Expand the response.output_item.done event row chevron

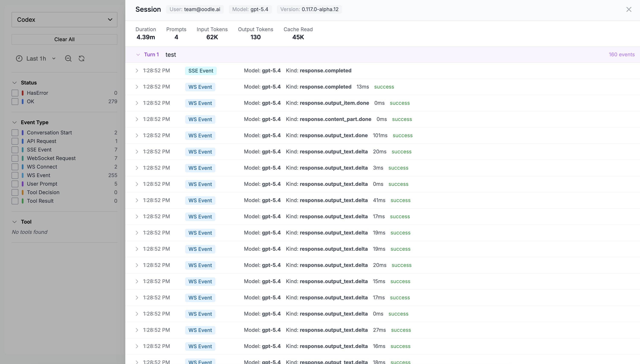coord(137,103)
